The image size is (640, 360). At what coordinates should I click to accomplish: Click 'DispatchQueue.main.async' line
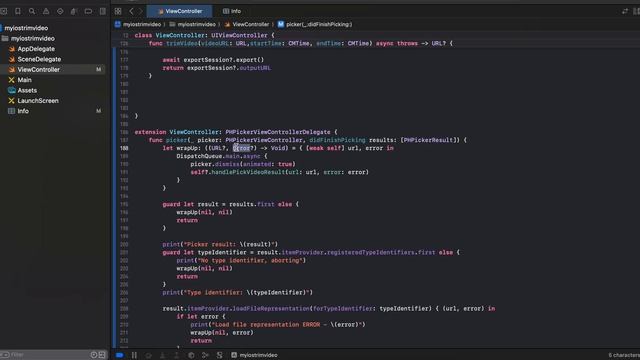222,156
